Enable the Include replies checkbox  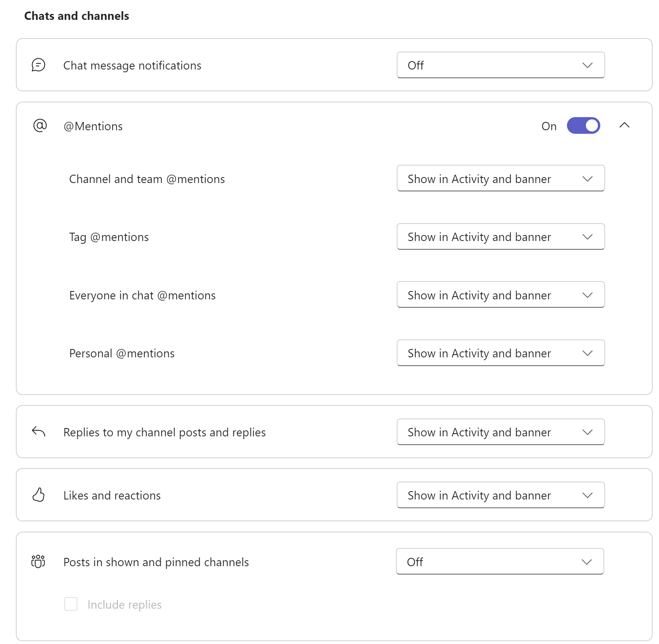pos(71,604)
